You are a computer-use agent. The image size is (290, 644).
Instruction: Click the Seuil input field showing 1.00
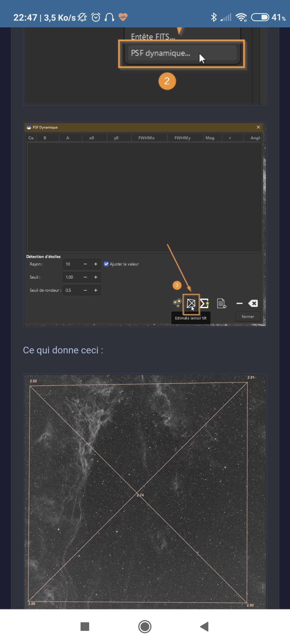click(71, 277)
